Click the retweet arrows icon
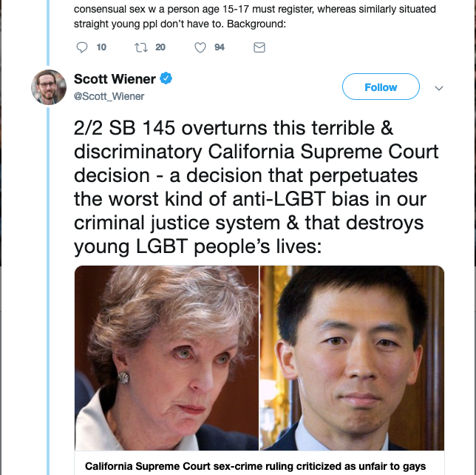 (141, 47)
